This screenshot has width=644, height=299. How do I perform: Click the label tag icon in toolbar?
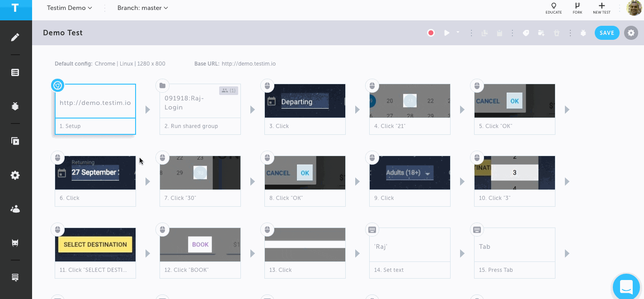pos(526,33)
